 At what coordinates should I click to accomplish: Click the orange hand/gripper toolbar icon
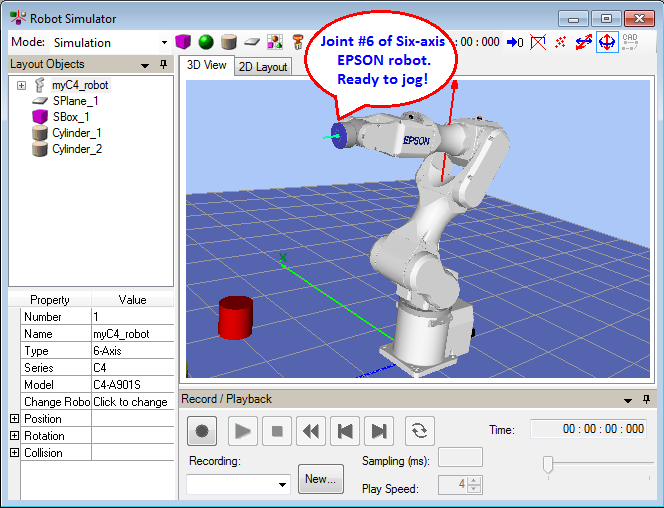pyautogui.click(x=298, y=42)
